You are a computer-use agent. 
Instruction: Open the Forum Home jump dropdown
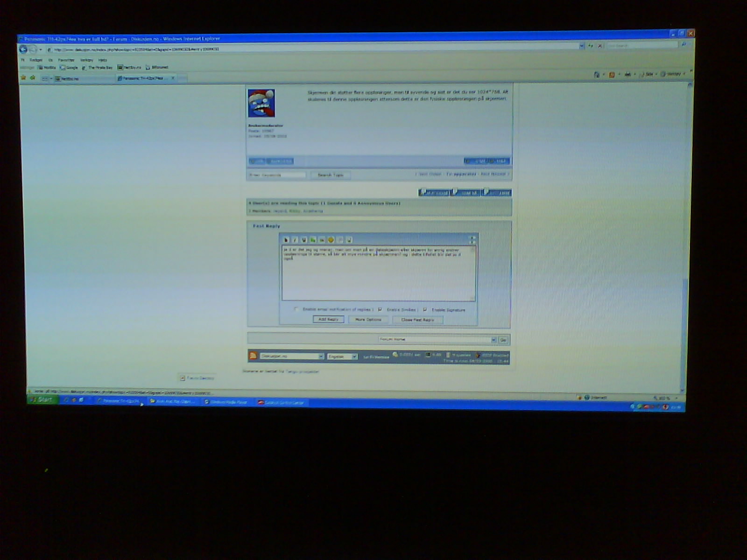click(437, 340)
